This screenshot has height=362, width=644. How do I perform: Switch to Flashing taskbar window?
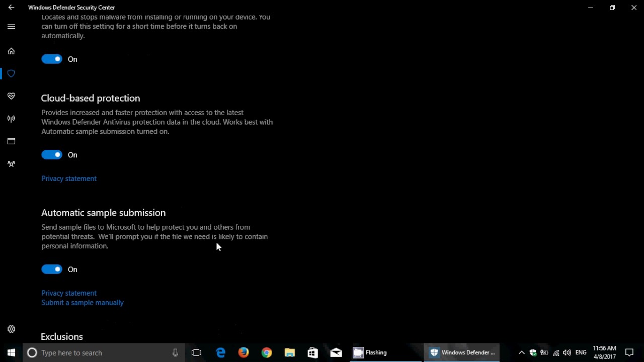click(x=385, y=352)
